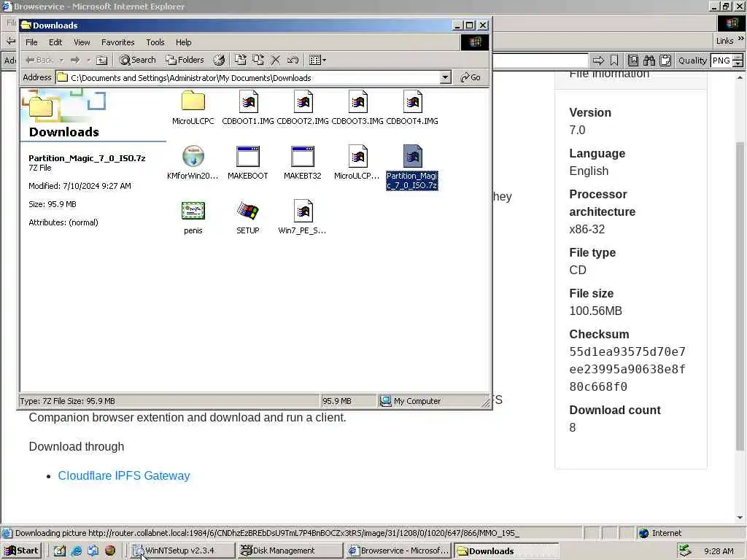
Task: Open the Views dropdown in toolbar
Action: (x=318, y=60)
